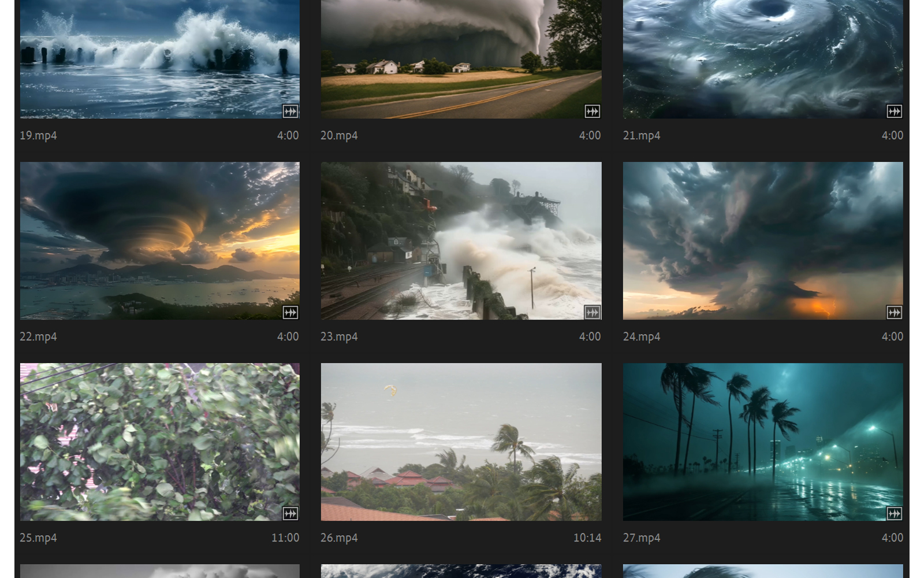The height and width of the screenshot is (578, 924).
Task: Click the audio/video badge icon on 25.mp4
Action: [290, 513]
